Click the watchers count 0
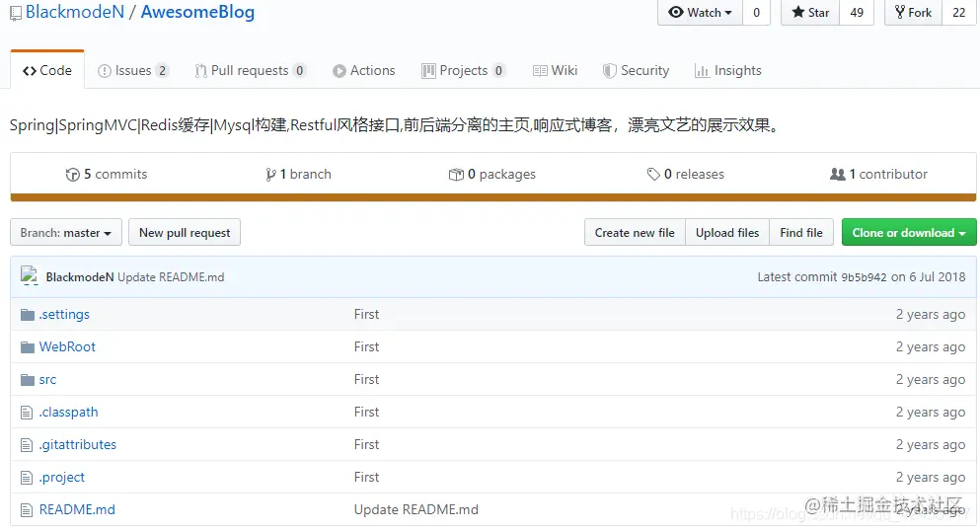This screenshot has width=980, height=532. click(x=756, y=13)
